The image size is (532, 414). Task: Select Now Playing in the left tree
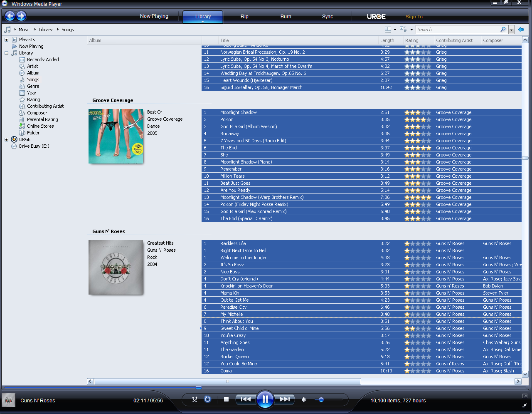coord(31,46)
